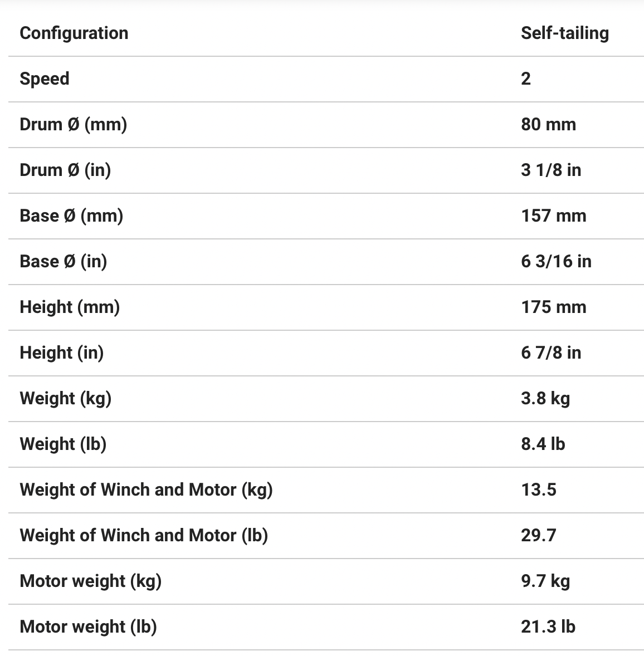
Task: Select the 175 mm height value
Action: (553, 307)
